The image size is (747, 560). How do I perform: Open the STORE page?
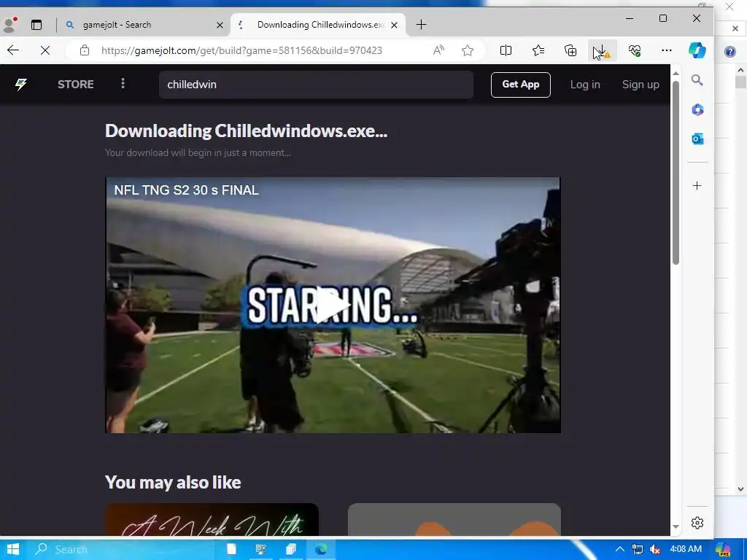pyautogui.click(x=75, y=85)
